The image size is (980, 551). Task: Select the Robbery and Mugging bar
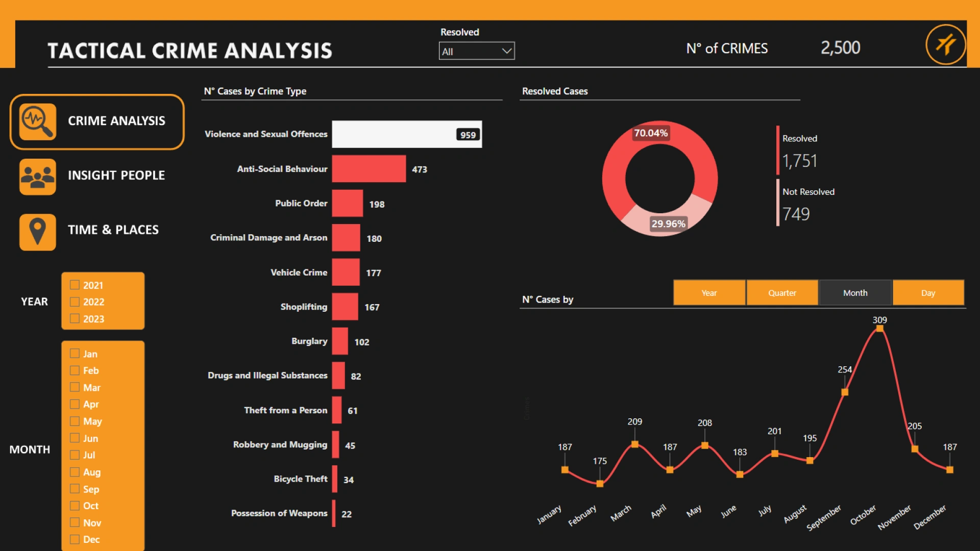pos(336,444)
